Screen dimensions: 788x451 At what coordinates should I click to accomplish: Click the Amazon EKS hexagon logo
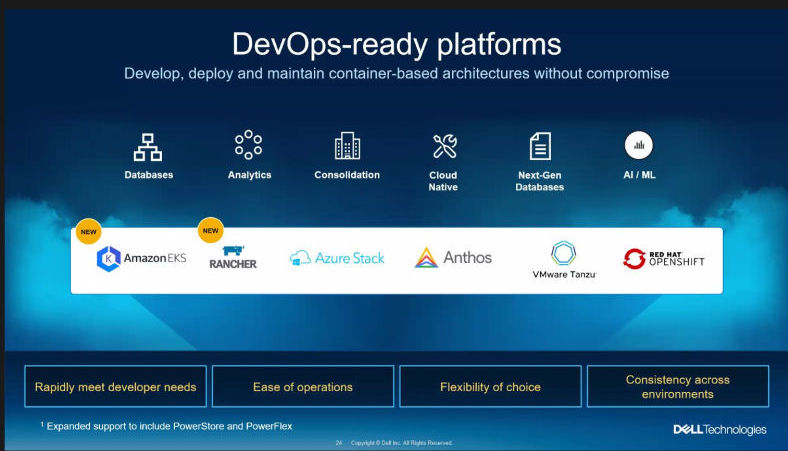109,258
